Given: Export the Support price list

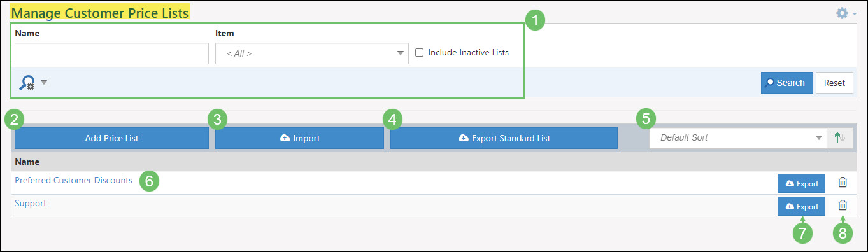Looking at the screenshot, I should (x=801, y=206).
